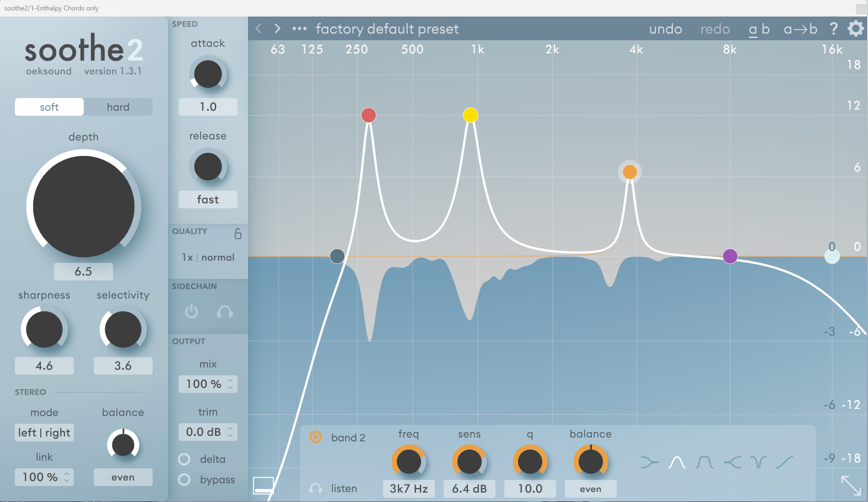Click the release fast value box
The image size is (868, 502).
point(208,199)
